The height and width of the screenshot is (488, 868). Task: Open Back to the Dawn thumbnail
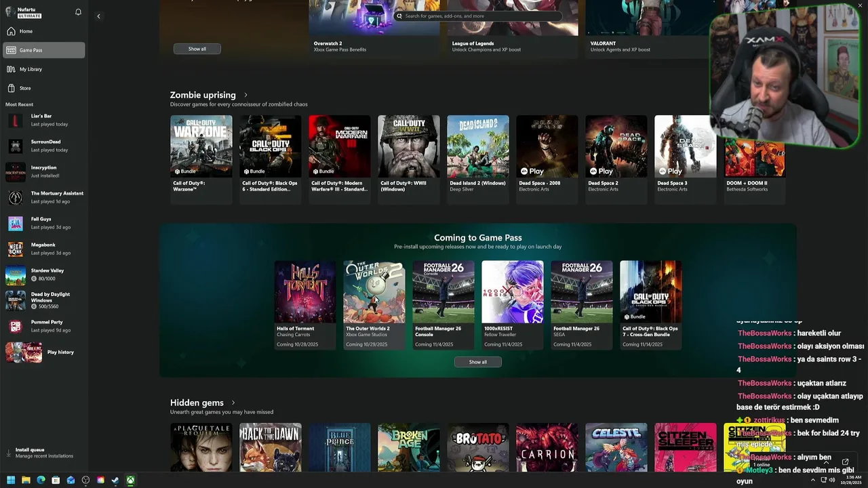271,447
